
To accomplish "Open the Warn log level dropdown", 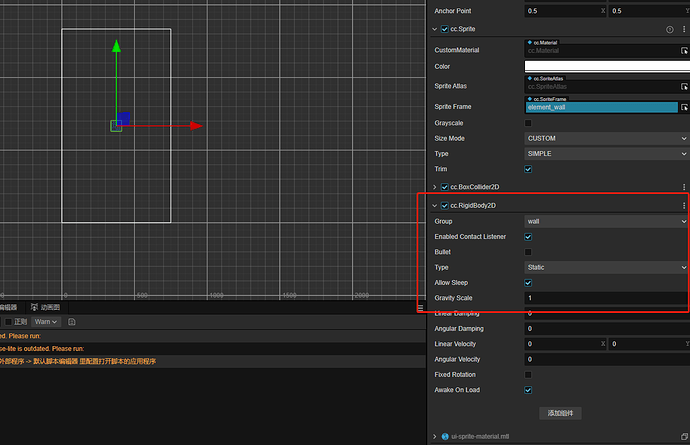I will pyautogui.click(x=46, y=322).
